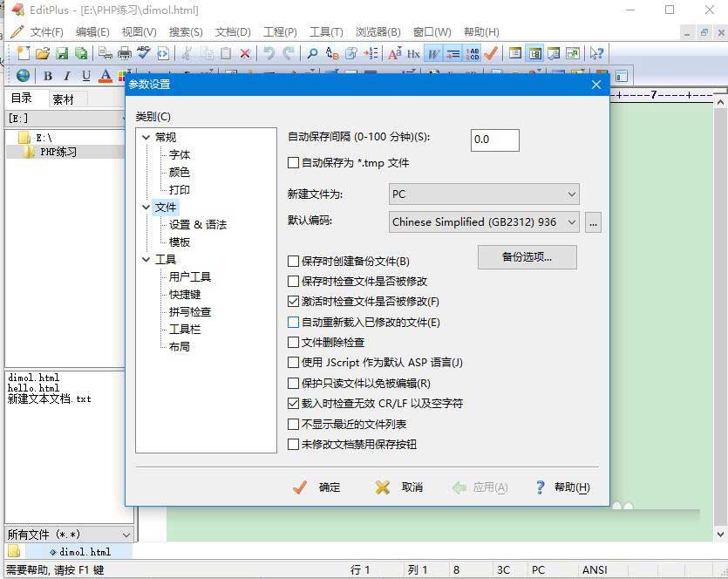Select the 快捷键 tree item
728x579 pixels.
click(x=185, y=295)
